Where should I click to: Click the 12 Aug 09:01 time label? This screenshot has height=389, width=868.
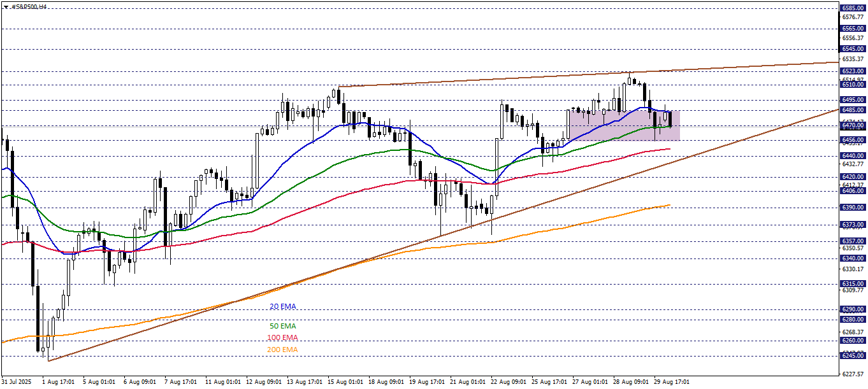(x=263, y=382)
